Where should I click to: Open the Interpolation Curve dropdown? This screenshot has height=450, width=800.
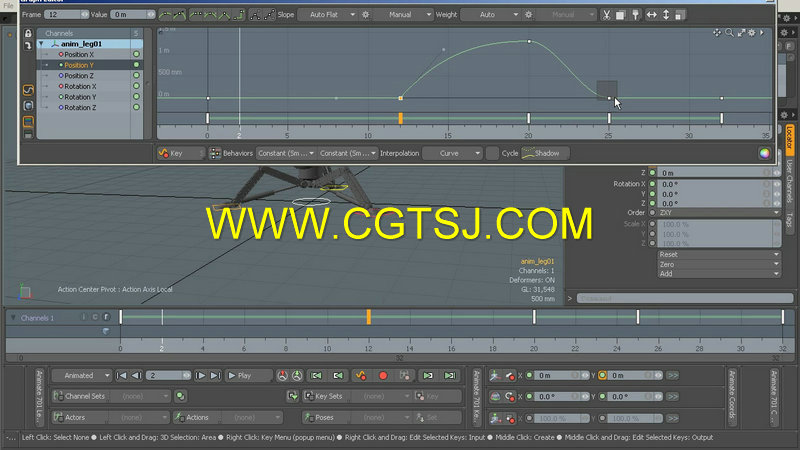point(453,153)
